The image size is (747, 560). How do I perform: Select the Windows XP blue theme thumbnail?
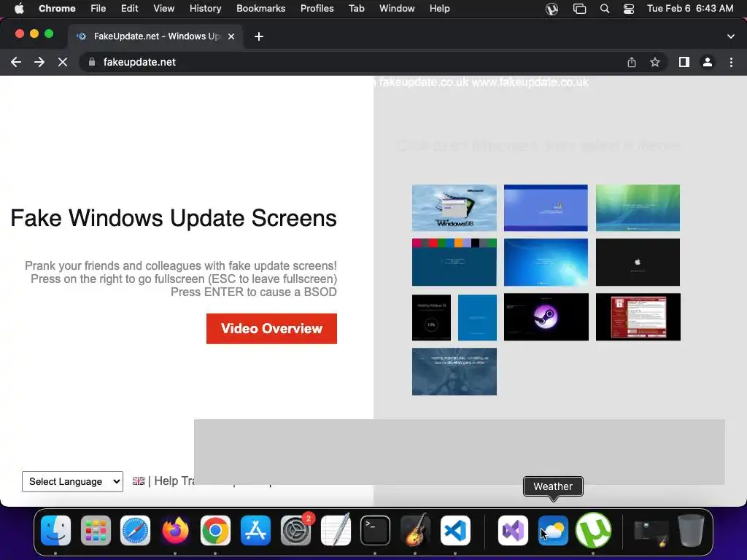click(x=546, y=208)
